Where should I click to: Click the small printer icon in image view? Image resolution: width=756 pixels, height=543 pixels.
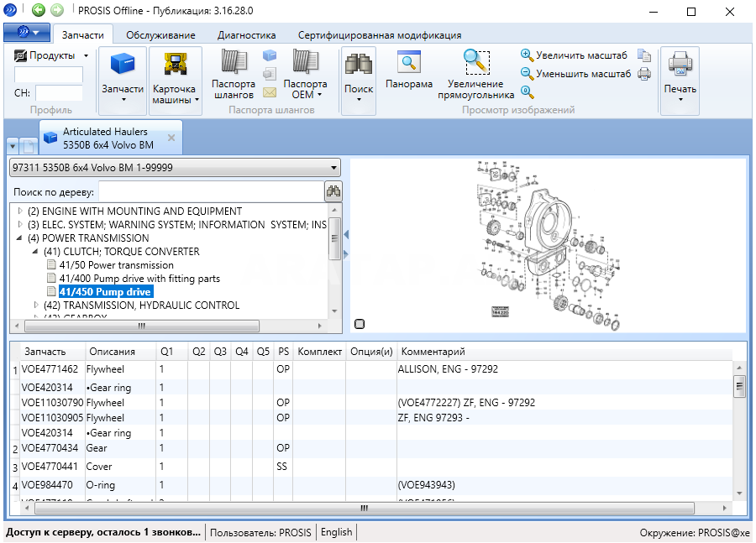pyautogui.click(x=644, y=74)
